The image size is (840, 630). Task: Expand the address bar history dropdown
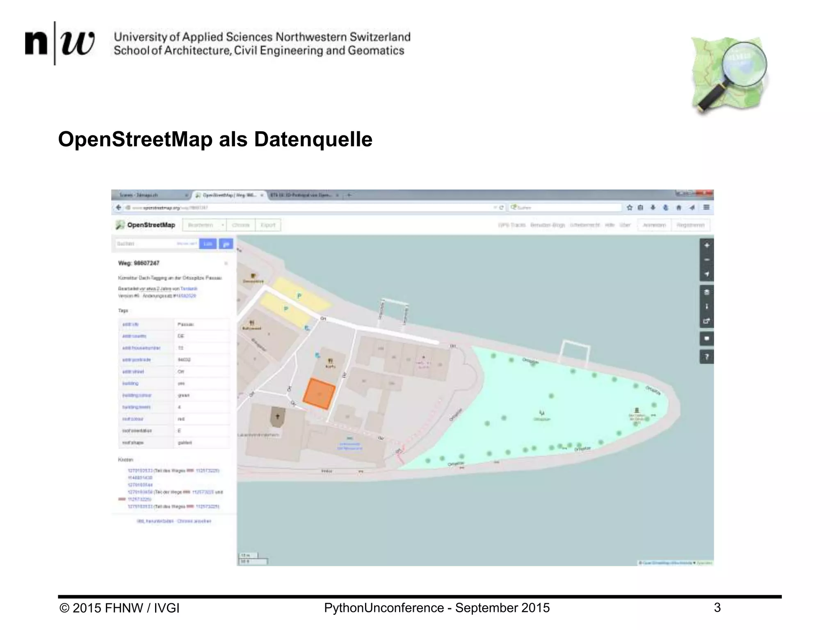(x=495, y=208)
